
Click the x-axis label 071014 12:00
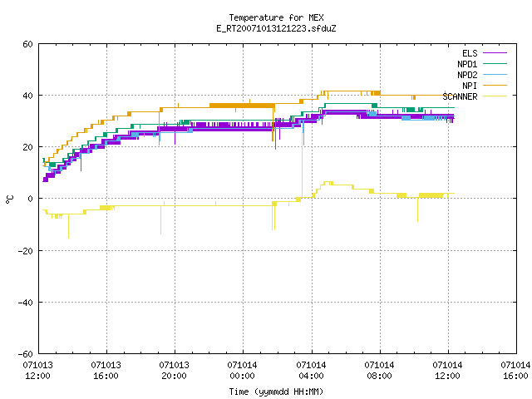coord(447,371)
